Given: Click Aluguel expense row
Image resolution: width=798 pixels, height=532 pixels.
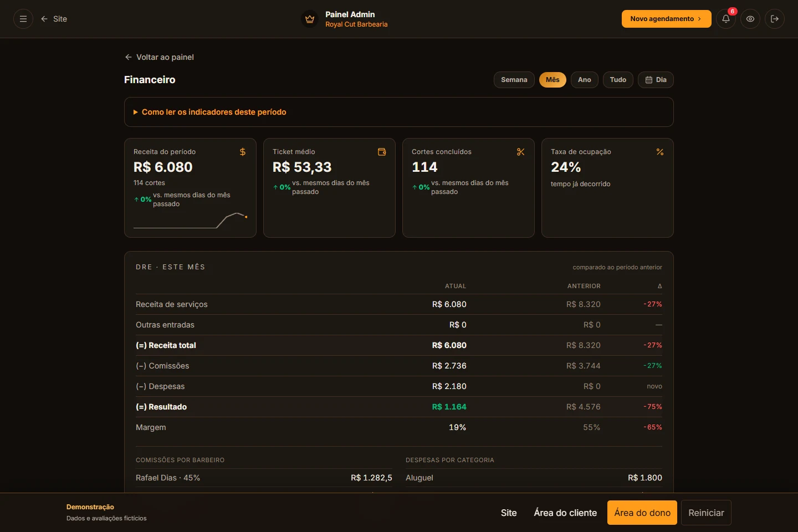Looking at the screenshot, I should coord(534,478).
